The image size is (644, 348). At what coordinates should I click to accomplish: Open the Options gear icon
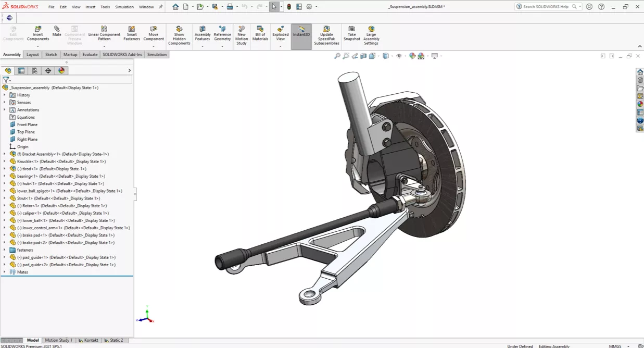click(309, 7)
